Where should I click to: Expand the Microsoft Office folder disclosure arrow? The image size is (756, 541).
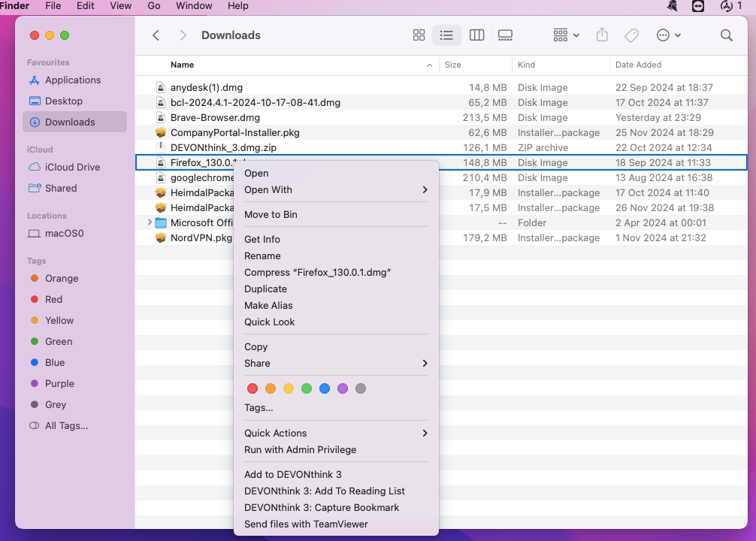[150, 222]
